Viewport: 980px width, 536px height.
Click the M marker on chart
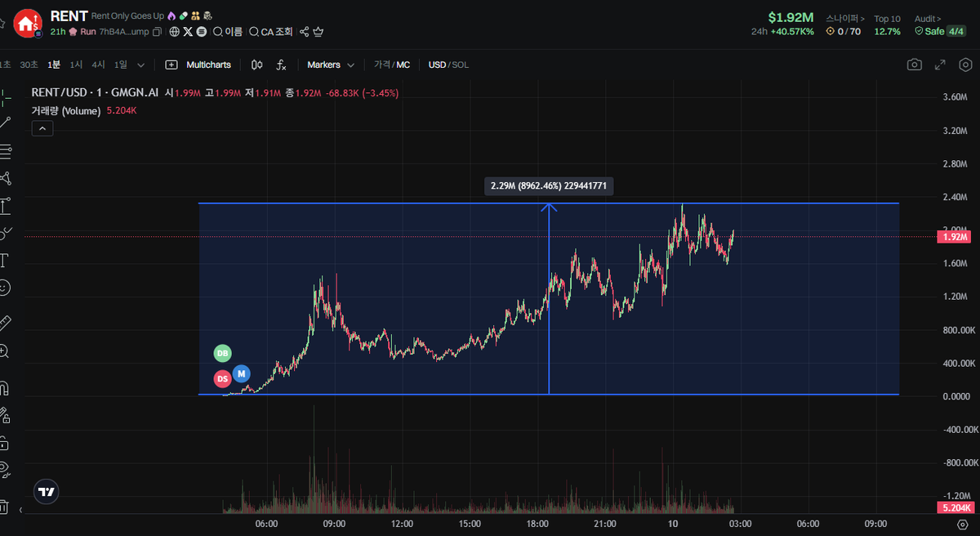click(x=242, y=373)
